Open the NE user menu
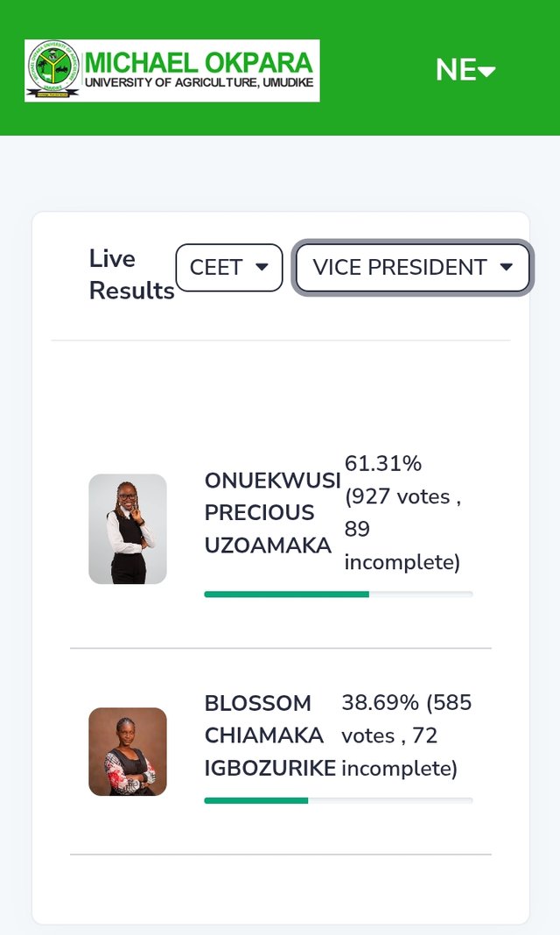 click(465, 70)
